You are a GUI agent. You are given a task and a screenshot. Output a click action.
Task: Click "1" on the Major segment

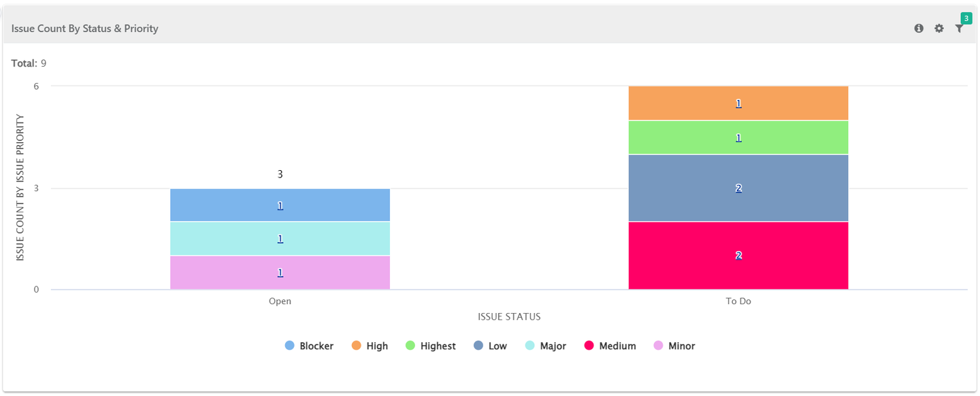point(280,238)
